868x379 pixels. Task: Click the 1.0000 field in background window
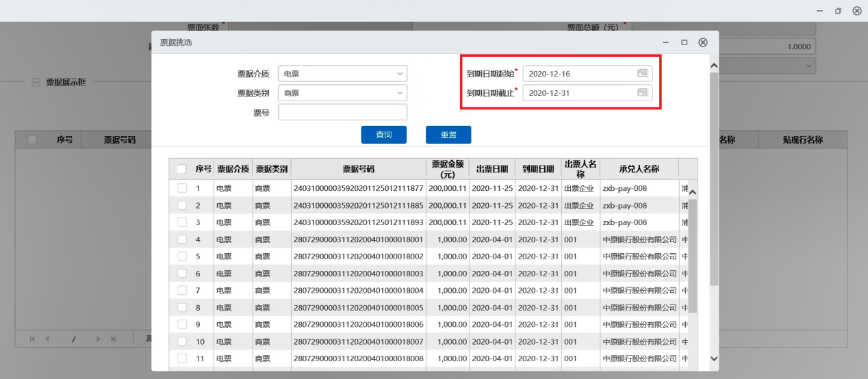point(767,47)
